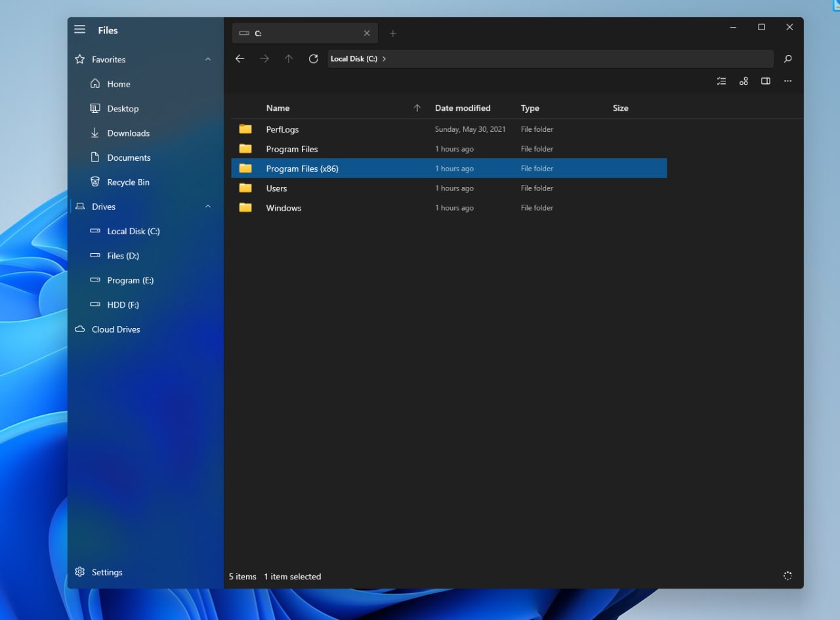Sort by Type column header
The image size is (840, 620).
tap(530, 108)
